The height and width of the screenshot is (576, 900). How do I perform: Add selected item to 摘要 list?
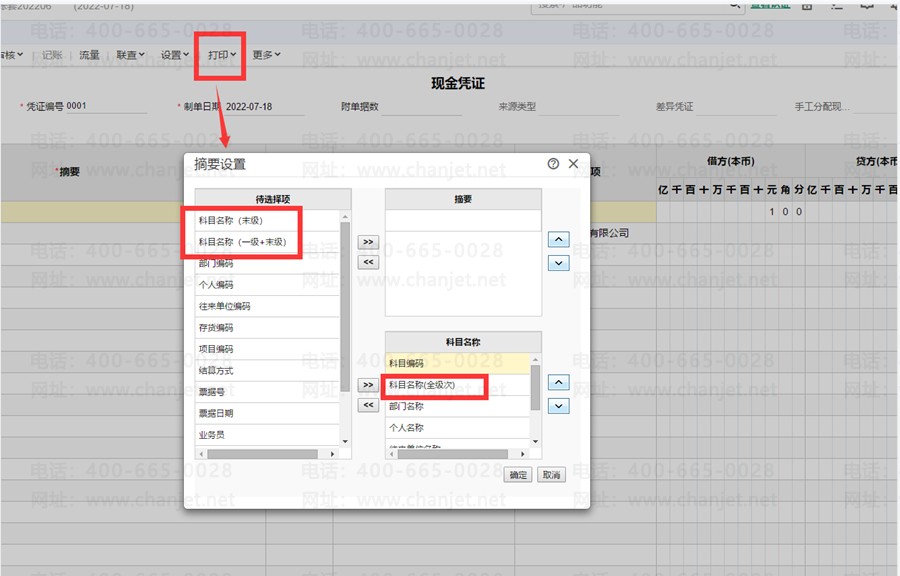[368, 242]
